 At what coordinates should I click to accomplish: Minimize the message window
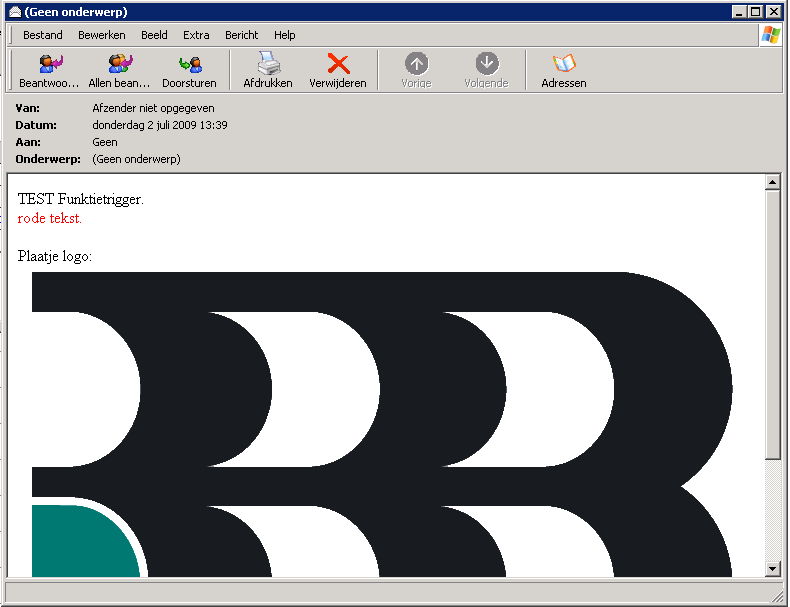pos(739,12)
